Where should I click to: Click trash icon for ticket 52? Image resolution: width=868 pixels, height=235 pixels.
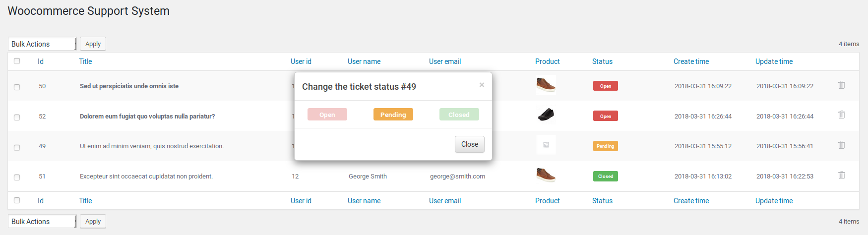coord(842,115)
